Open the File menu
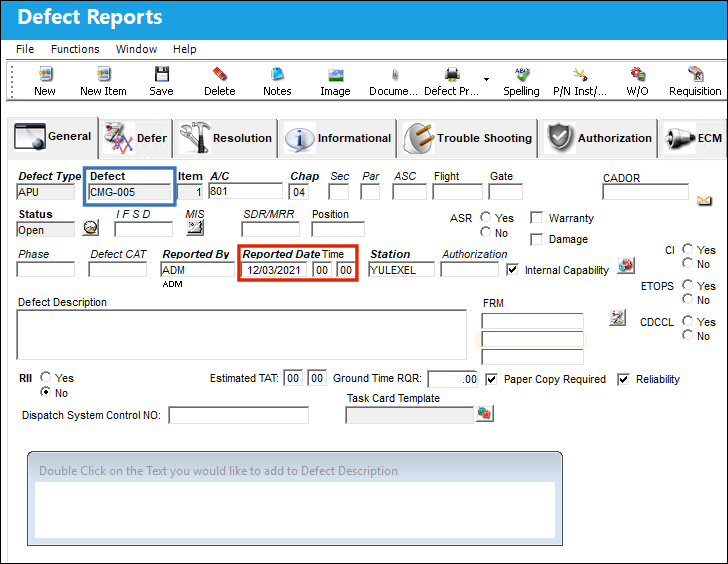The height and width of the screenshot is (564, 728). click(25, 49)
